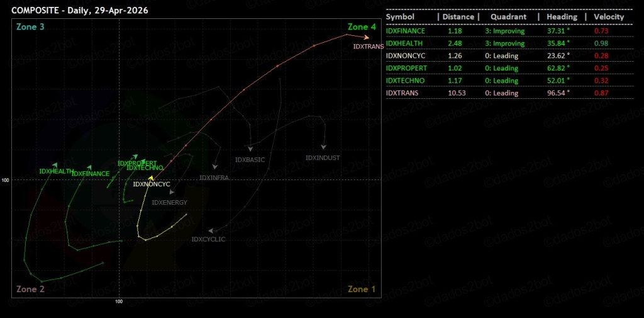Select the Quadrant column header
644x318 pixels.
point(509,17)
